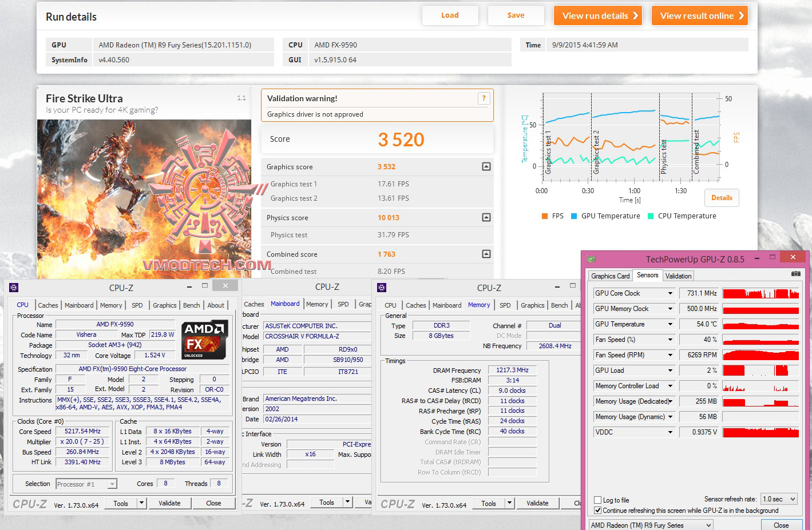Toggle continue refreshing GPU-Z in background checkbox

coord(598,510)
